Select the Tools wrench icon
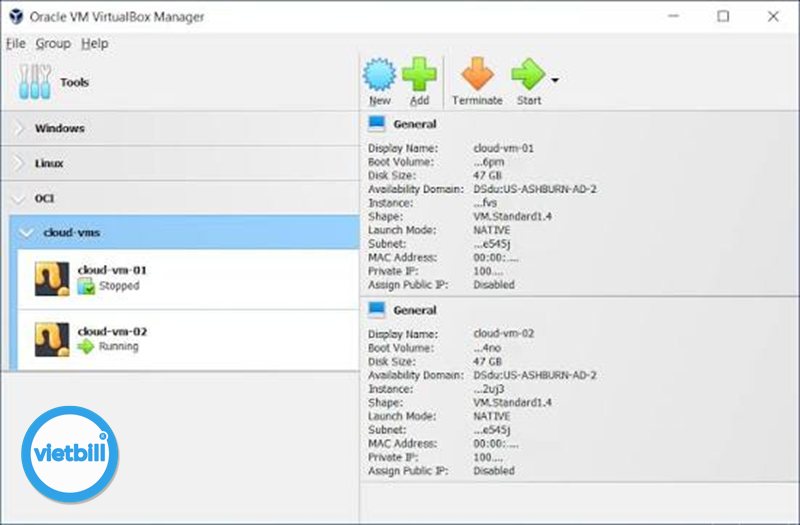Screen dimensions: 800x525 [x=35, y=82]
